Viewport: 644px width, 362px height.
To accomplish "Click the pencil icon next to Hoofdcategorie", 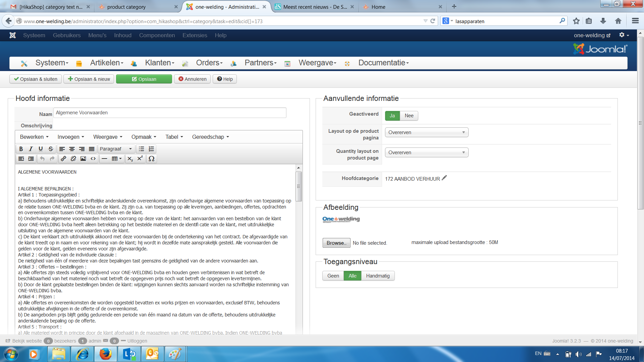I will 444,178.
